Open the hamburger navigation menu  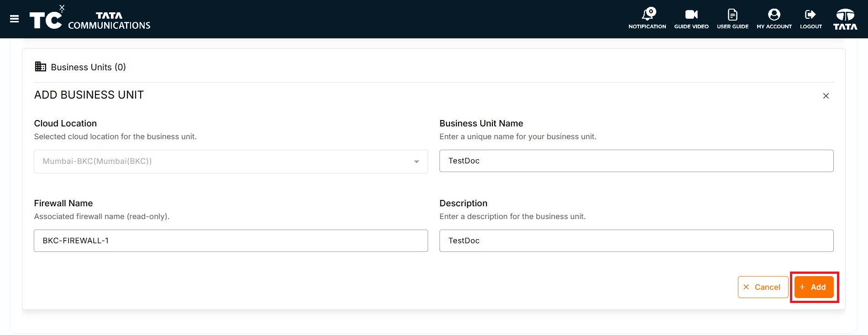point(14,19)
